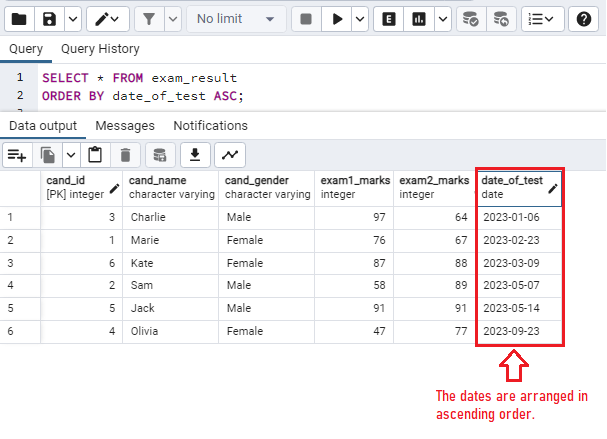Click the Explain Analyze chart icon

point(419,19)
